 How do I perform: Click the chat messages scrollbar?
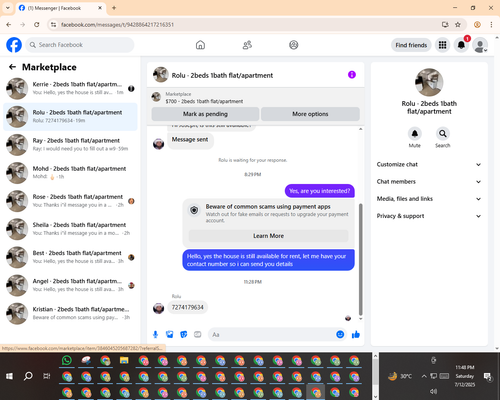coord(360,259)
